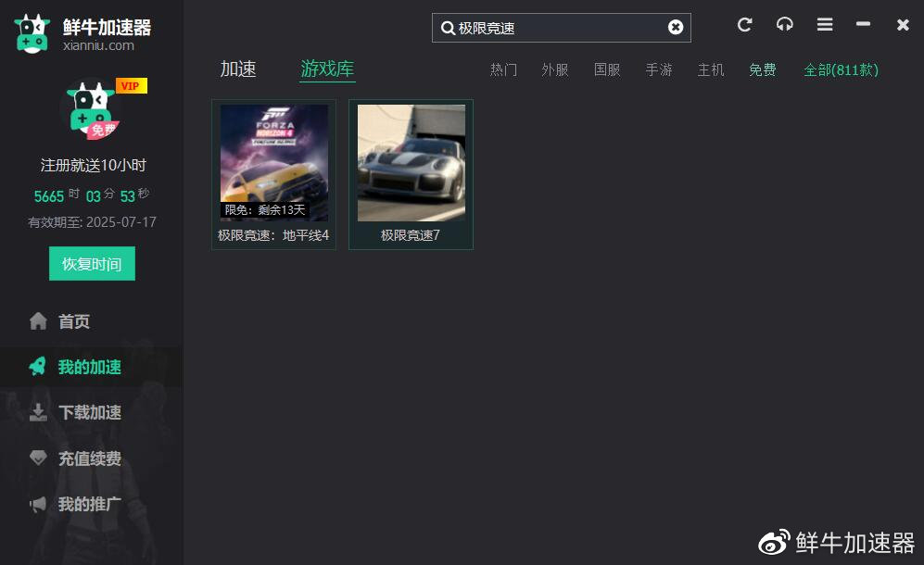
Task: Open 充值续费 in the sidebar
Action: pyautogui.click(x=92, y=458)
